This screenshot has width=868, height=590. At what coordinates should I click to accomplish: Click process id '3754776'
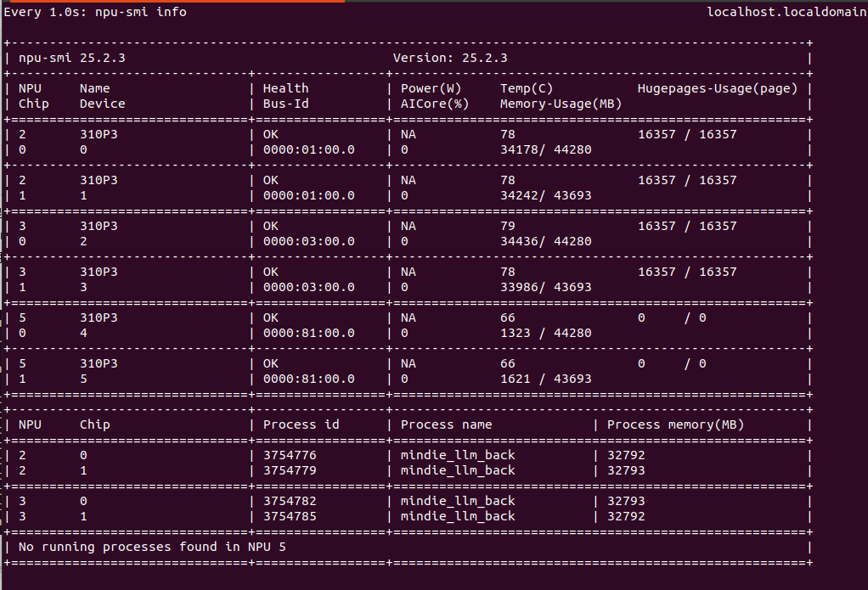(x=290, y=456)
